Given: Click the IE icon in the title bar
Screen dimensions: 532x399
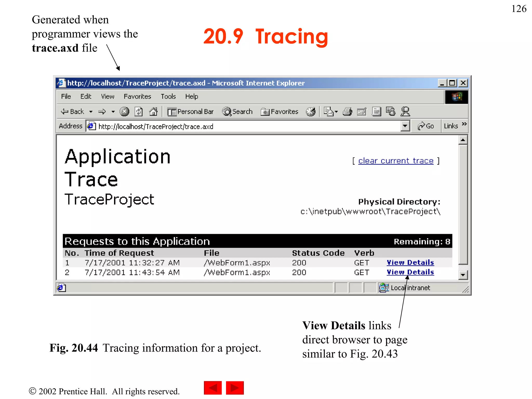Looking at the screenshot, I should (61, 83).
